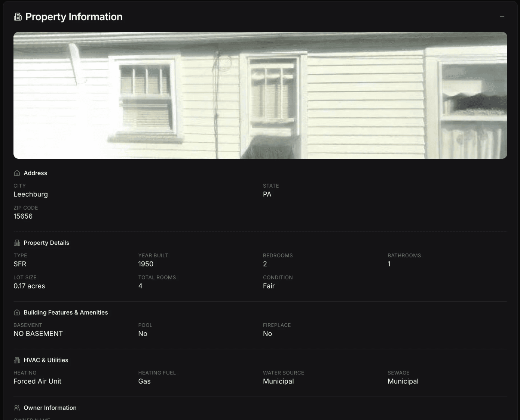The height and width of the screenshot is (420, 520).
Task: Click the Property Information building icon in the header
Action: click(18, 16)
